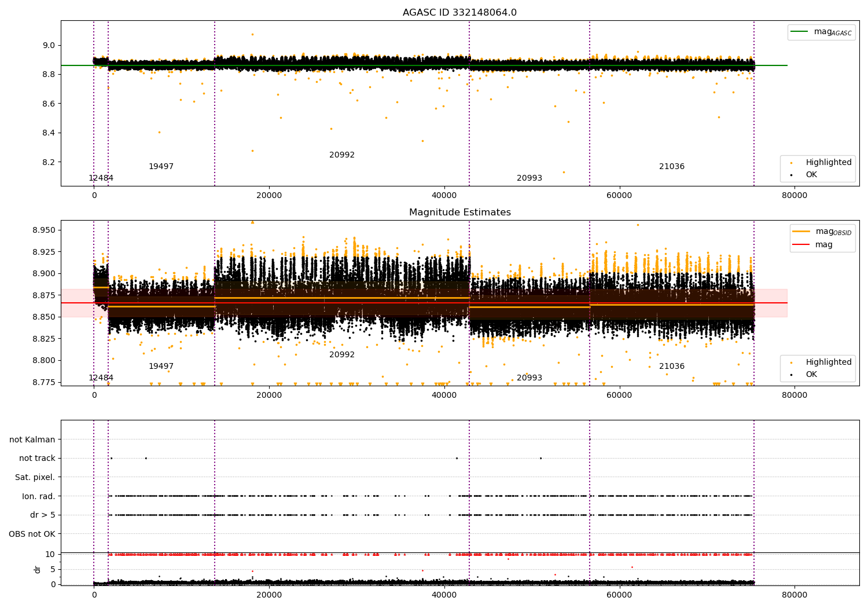Select the mag OBSID legend entry in middle plot
The image size is (868, 608).
tap(822, 232)
